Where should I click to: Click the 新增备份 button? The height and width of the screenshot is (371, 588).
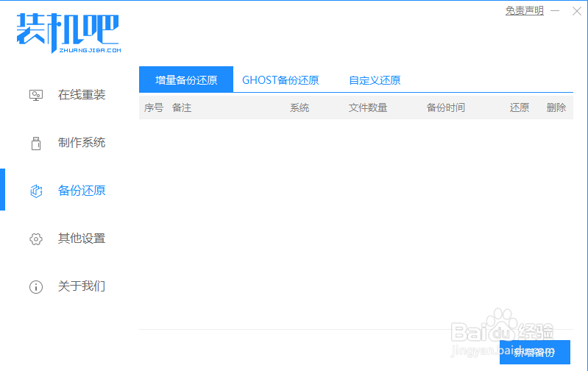(x=535, y=353)
